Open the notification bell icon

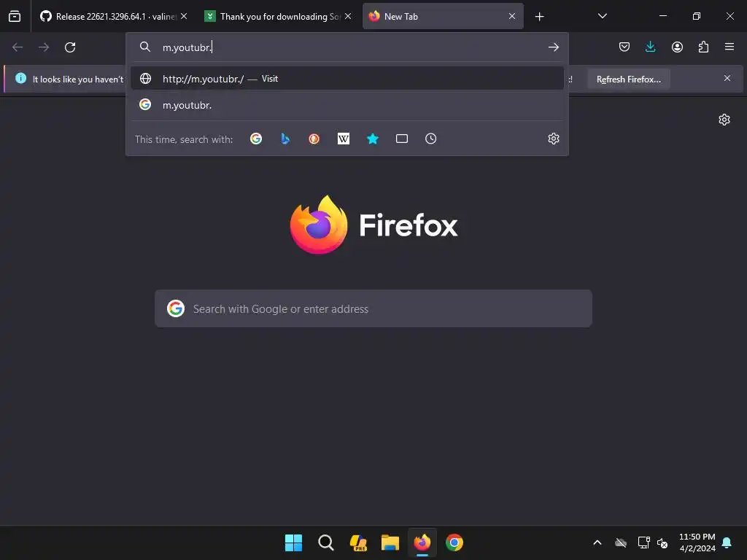pos(727,542)
